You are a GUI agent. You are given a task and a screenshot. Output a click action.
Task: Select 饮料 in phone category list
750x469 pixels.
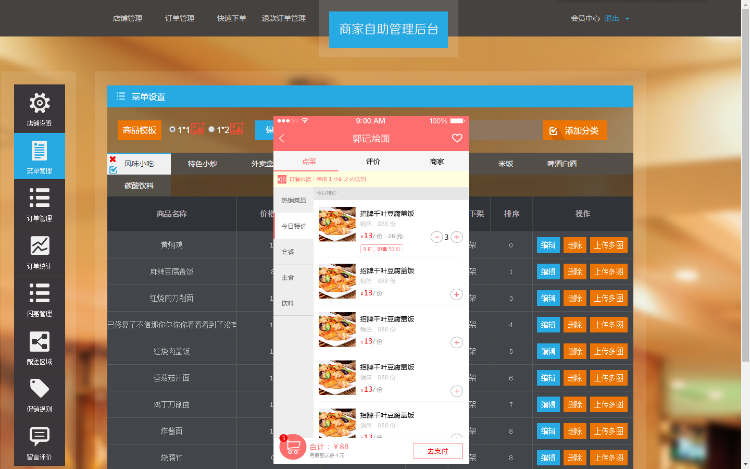click(294, 303)
